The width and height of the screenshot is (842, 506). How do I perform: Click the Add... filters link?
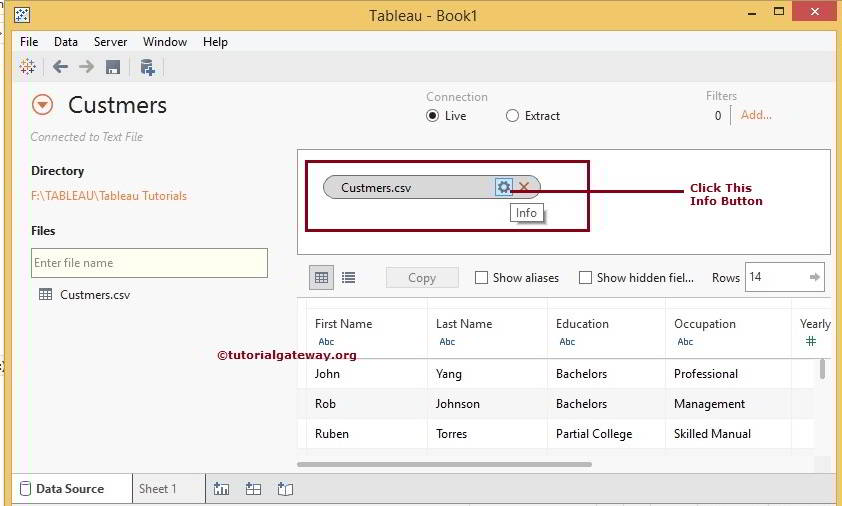tap(756, 114)
